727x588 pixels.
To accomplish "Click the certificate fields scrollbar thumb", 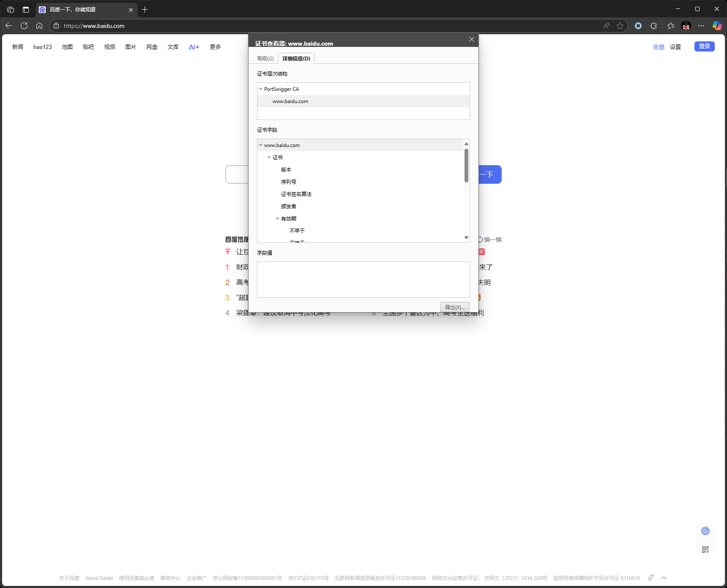I will point(466,165).
